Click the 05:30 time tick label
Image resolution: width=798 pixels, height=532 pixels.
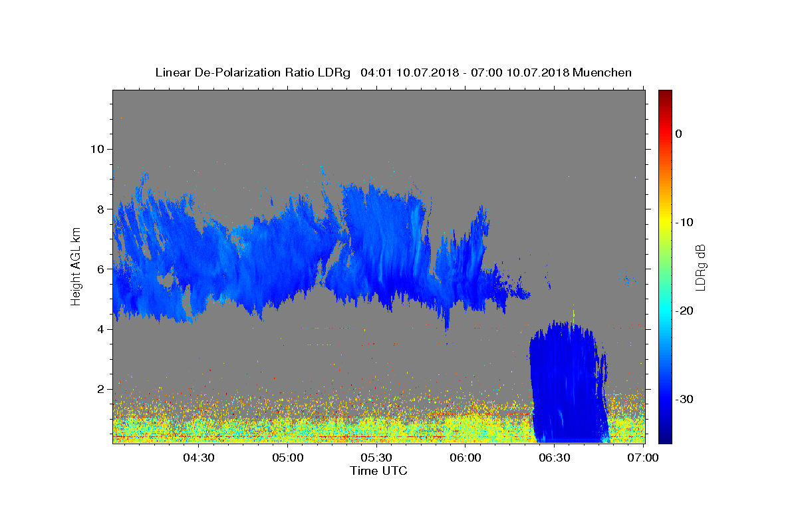point(377,458)
